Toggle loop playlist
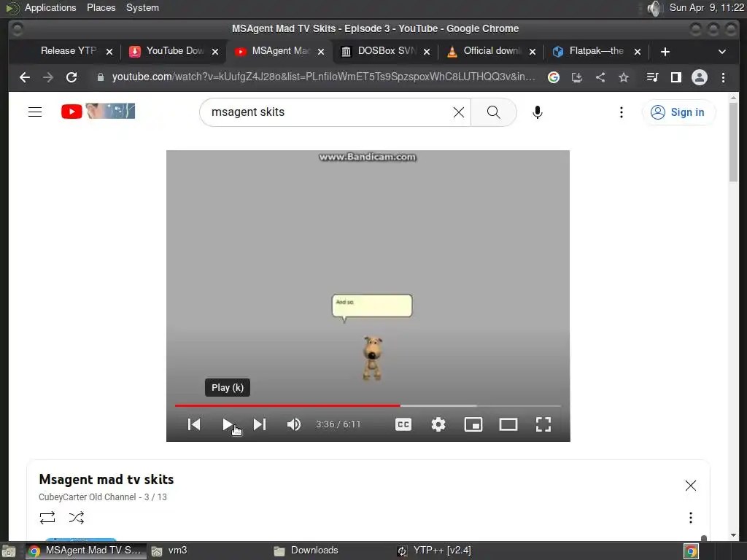This screenshot has width=747, height=560. click(47, 518)
